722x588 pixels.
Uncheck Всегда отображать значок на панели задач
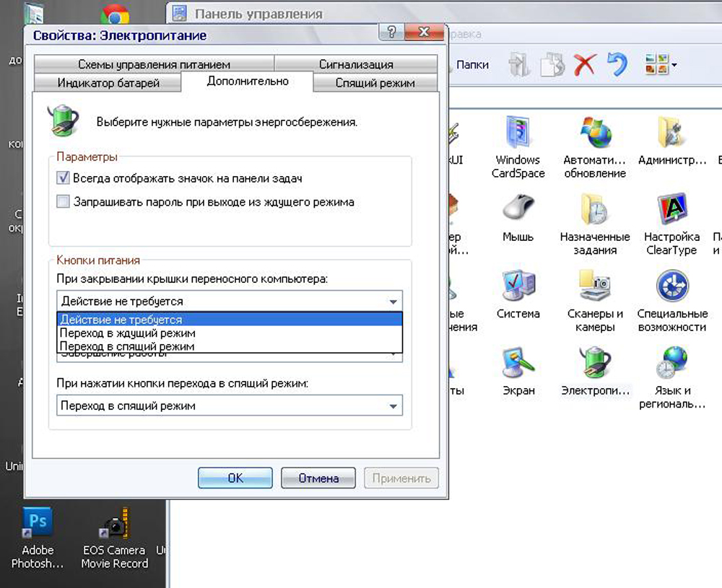tap(63, 178)
